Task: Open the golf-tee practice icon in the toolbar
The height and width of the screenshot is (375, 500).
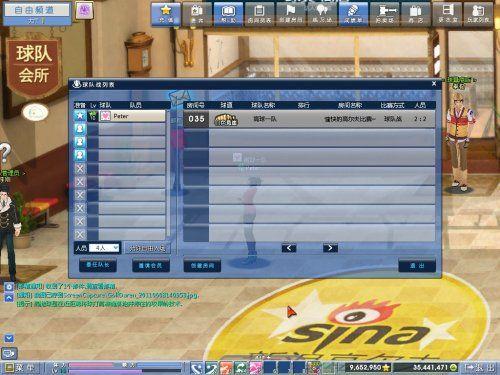Action: point(322,14)
